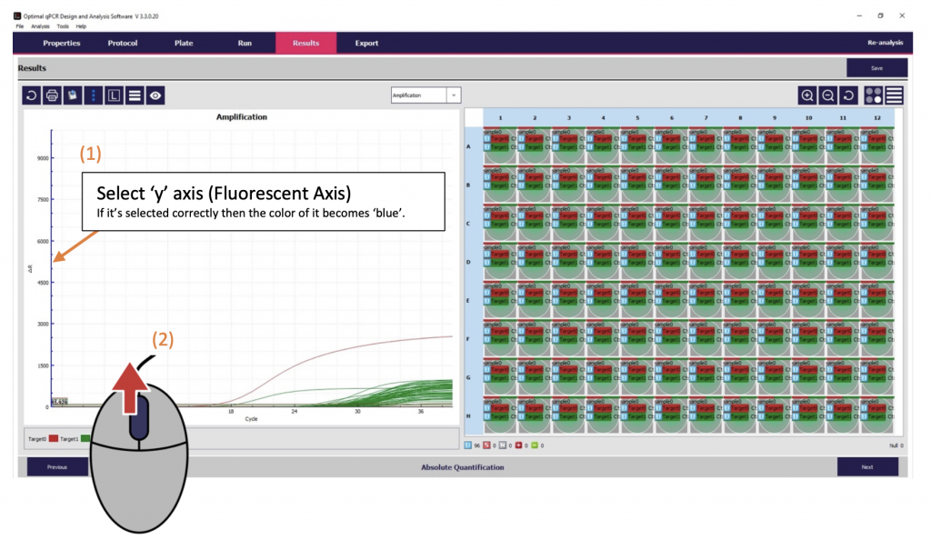Open the Analysis menu
The height and width of the screenshot is (560, 931).
pyautogui.click(x=40, y=26)
